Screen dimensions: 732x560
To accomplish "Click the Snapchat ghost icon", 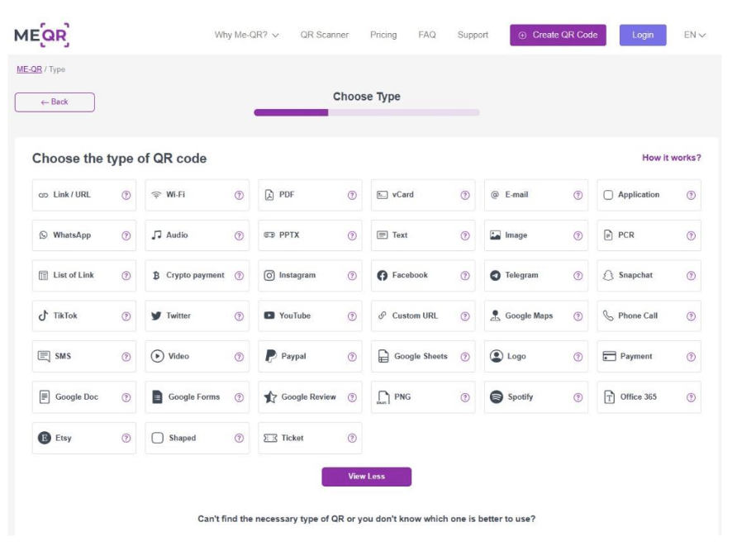I will (x=608, y=275).
